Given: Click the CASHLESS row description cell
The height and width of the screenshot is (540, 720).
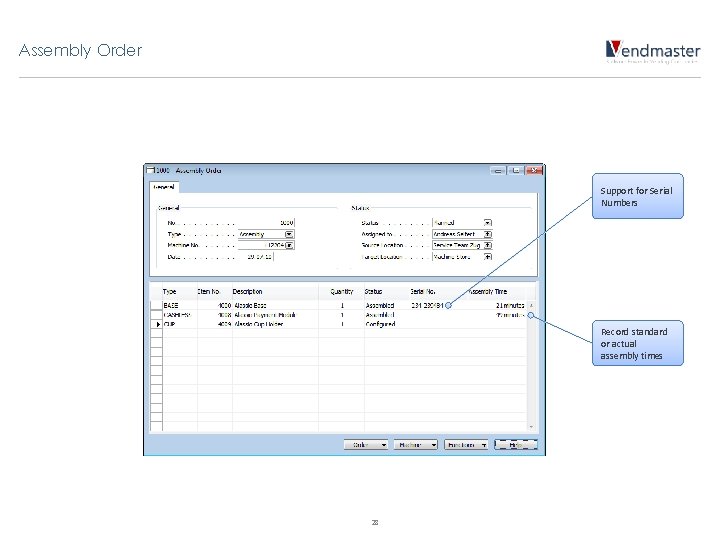Looking at the screenshot, I should click(x=275, y=315).
